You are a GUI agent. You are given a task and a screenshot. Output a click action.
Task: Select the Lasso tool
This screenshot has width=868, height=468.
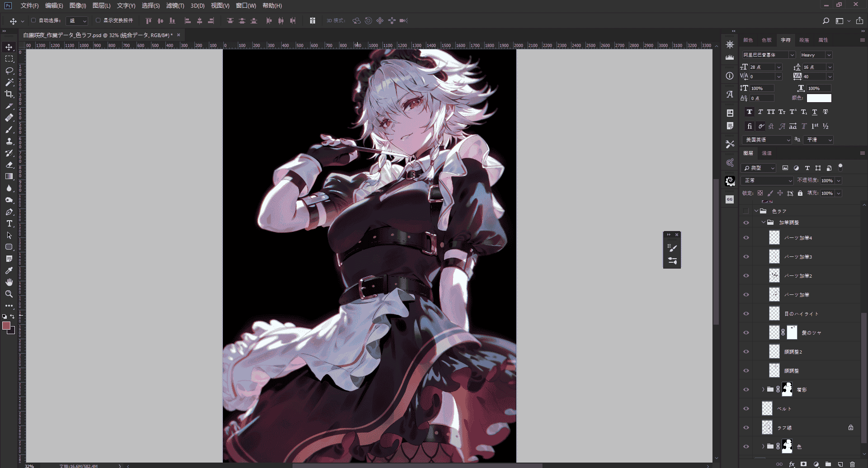pos(9,71)
